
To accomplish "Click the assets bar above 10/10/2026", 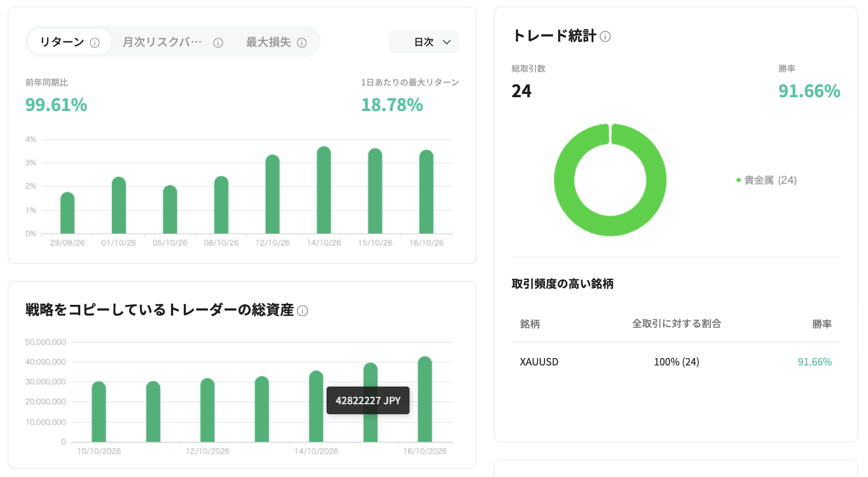I will tap(99, 412).
